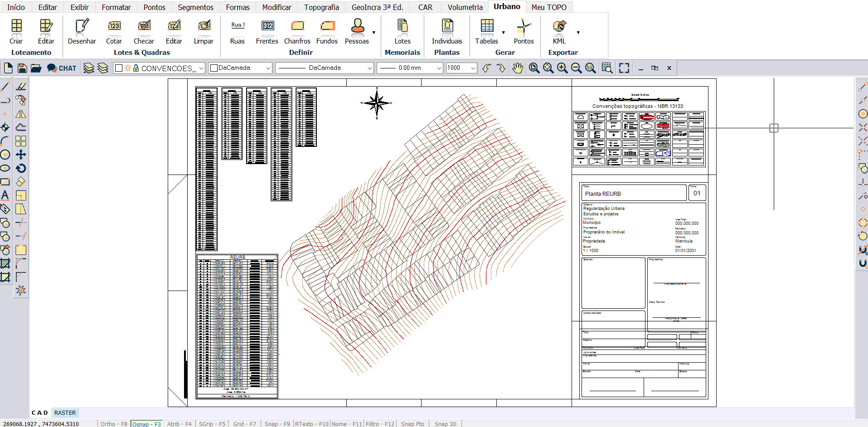Toggle Grid - F7 display

tap(244, 424)
